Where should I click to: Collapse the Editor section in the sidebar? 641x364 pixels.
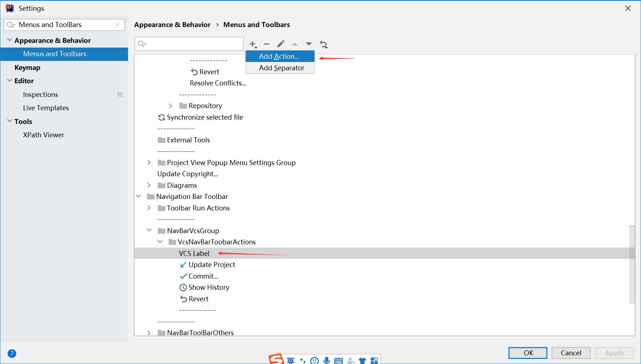9,81
